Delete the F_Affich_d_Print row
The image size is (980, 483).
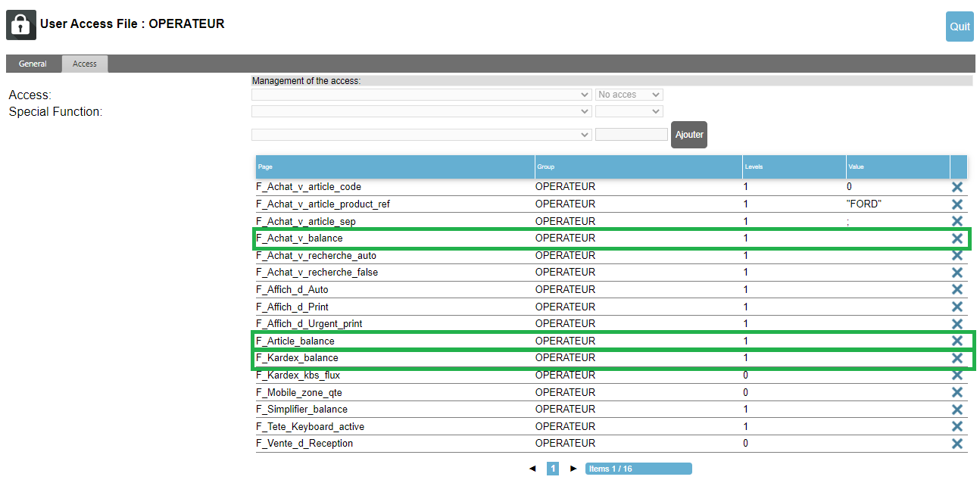pyautogui.click(x=957, y=307)
